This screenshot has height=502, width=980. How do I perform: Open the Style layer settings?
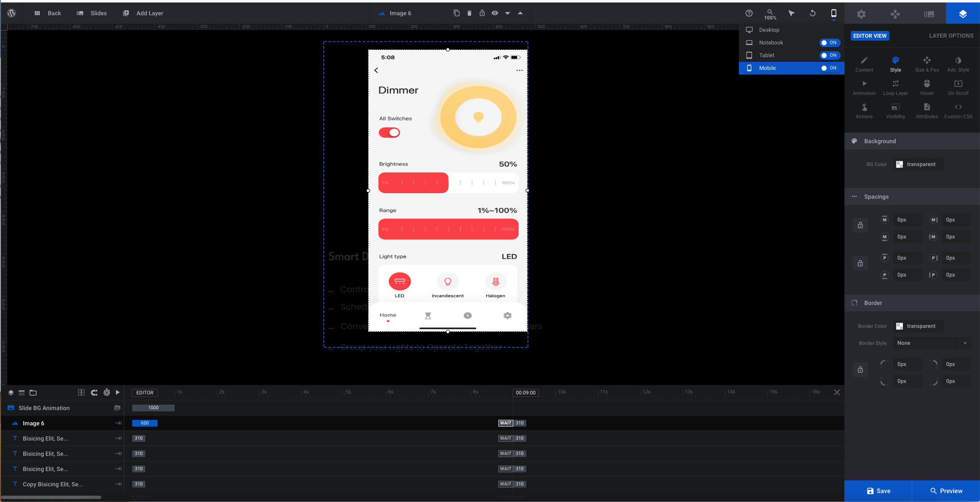(895, 64)
